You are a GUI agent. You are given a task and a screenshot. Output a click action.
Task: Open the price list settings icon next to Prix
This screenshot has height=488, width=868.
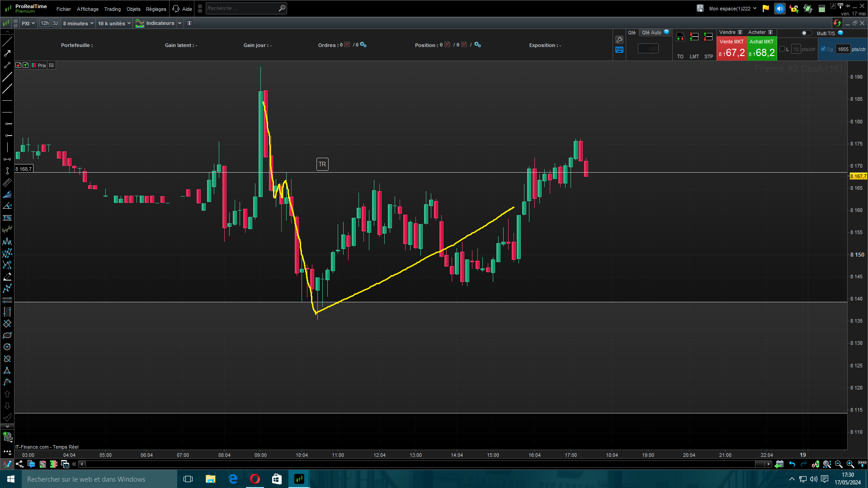(x=52, y=66)
